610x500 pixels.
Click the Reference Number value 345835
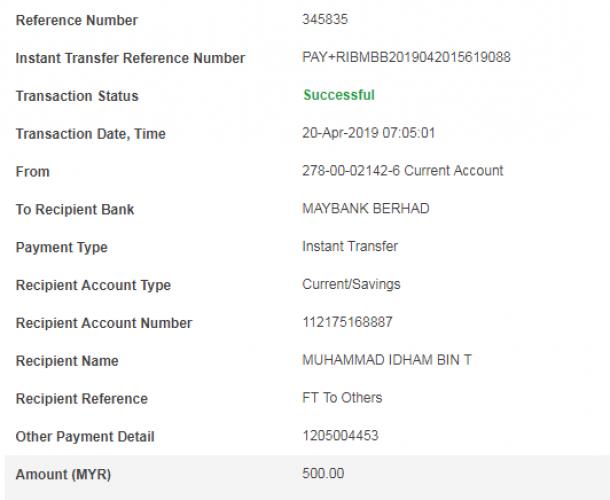click(x=325, y=19)
